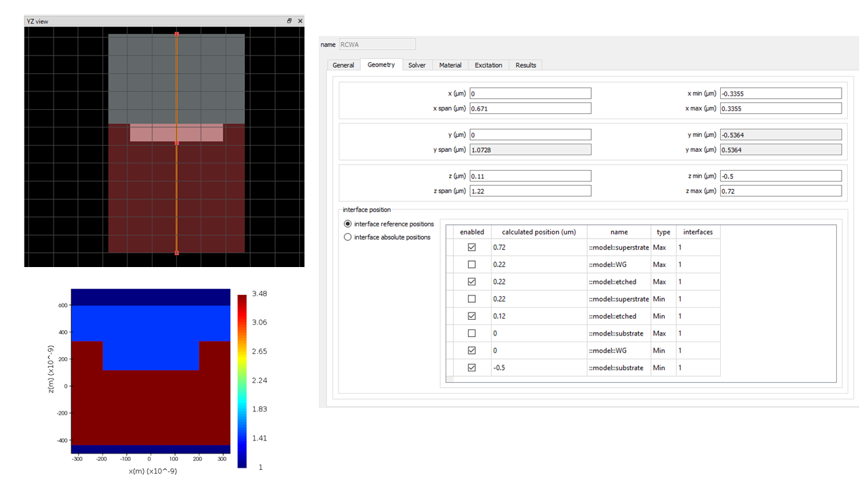This screenshot has width=868, height=488.
Task: Open the Material tab
Action: pos(450,65)
